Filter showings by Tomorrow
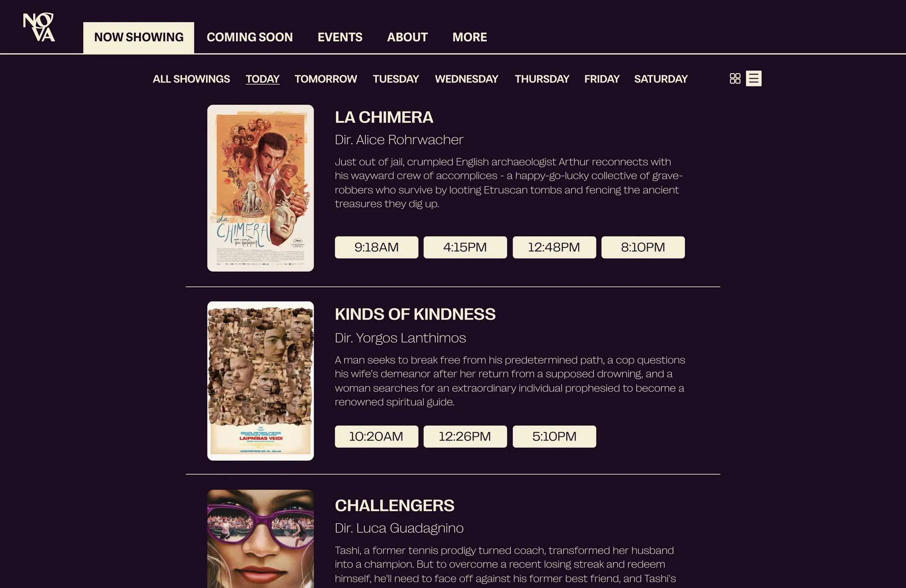This screenshot has height=588, width=906. coord(326,79)
